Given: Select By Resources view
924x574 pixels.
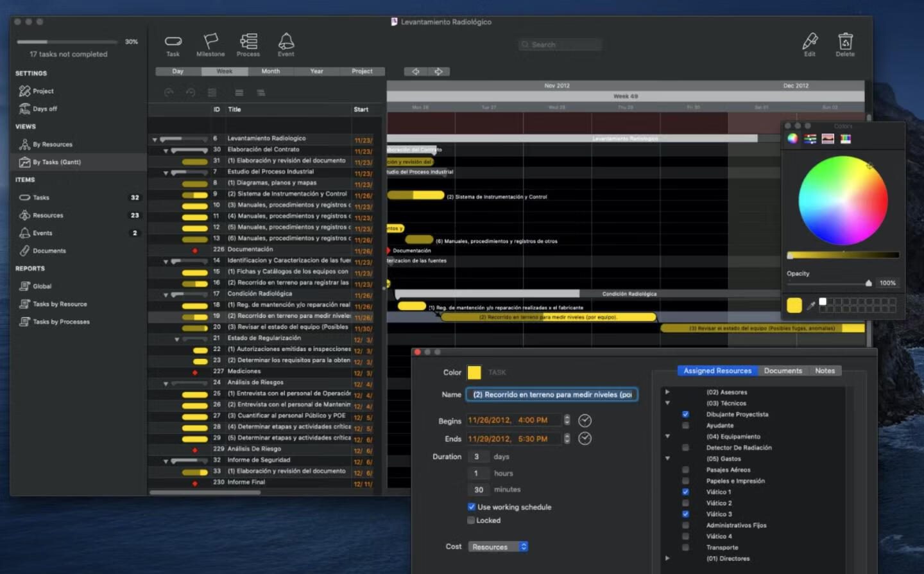Looking at the screenshot, I should pos(52,144).
